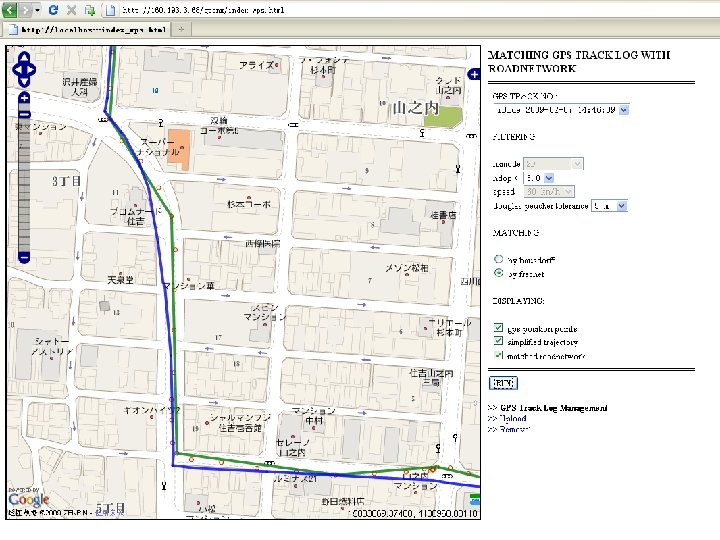Reload the page with the refresh icon

(x=53, y=9)
